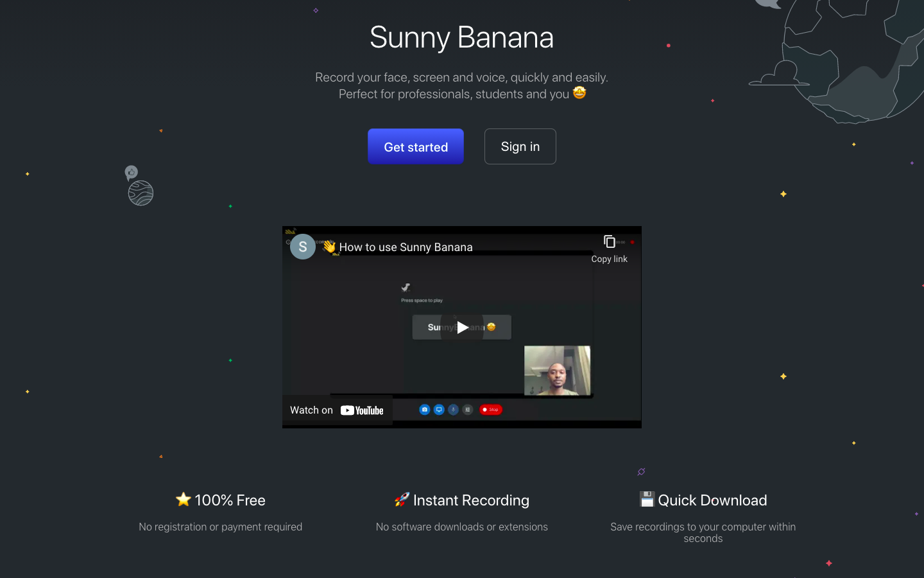924x578 pixels.
Task: Click the floppy disk icon for Quick Download
Action: pyautogui.click(x=646, y=499)
